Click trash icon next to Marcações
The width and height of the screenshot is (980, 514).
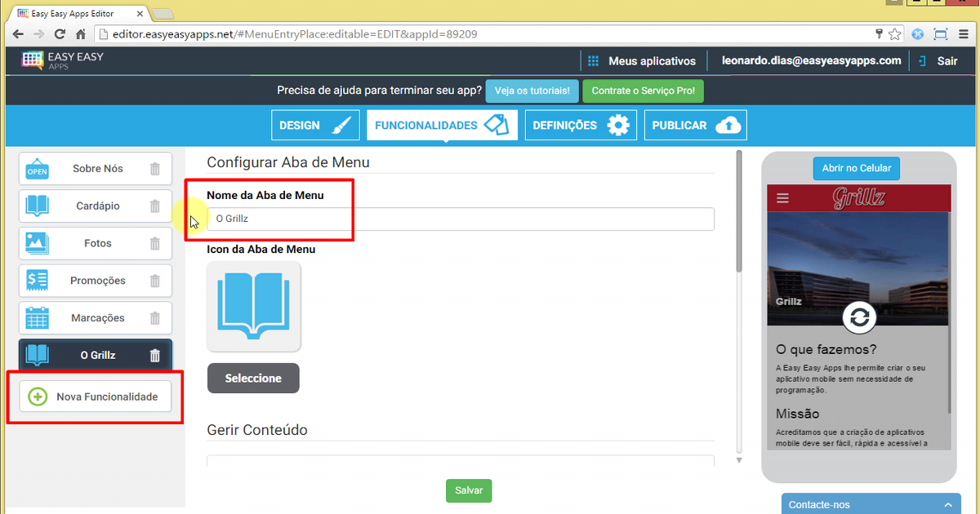[155, 318]
